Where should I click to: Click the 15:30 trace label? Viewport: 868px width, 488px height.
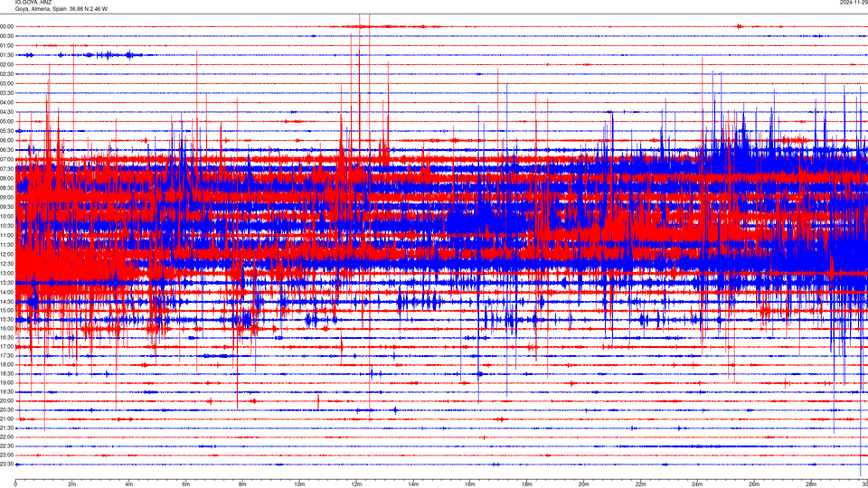[x=7, y=319]
